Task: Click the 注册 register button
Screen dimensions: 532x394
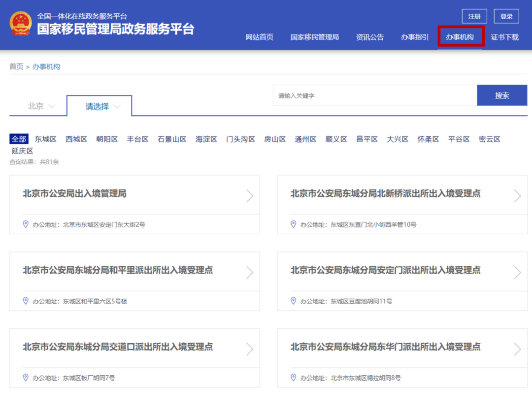Action: tap(474, 16)
